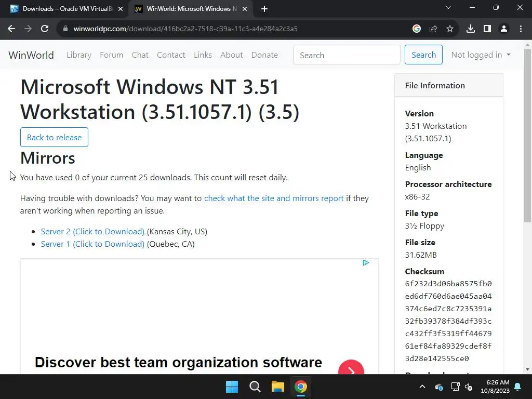Open Chrome downloads tray

pyautogui.click(x=471, y=29)
